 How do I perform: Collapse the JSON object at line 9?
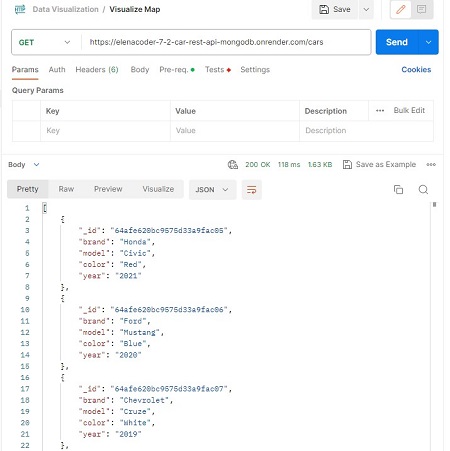coord(62,298)
